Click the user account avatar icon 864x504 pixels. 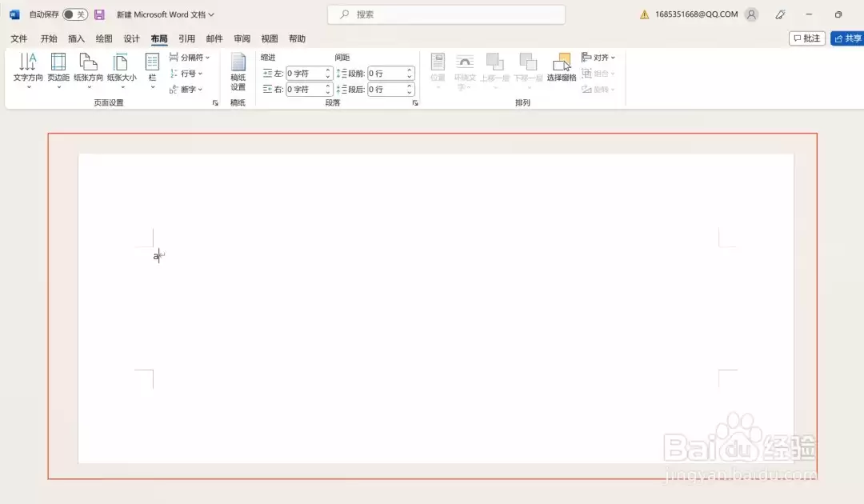(751, 14)
